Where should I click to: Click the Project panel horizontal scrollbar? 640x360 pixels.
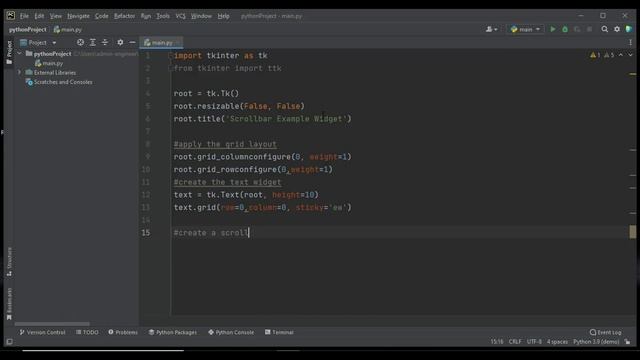52,324
